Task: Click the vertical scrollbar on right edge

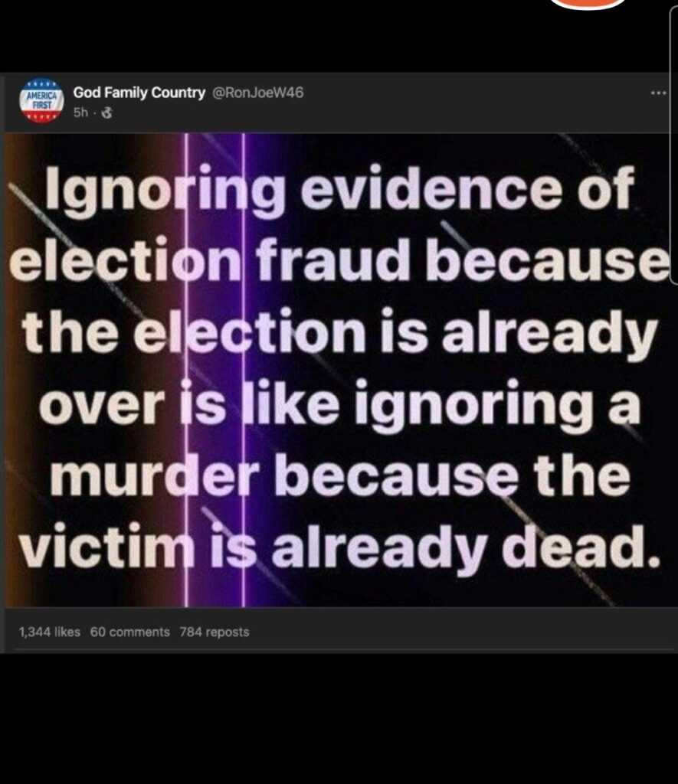Action: 673,145
